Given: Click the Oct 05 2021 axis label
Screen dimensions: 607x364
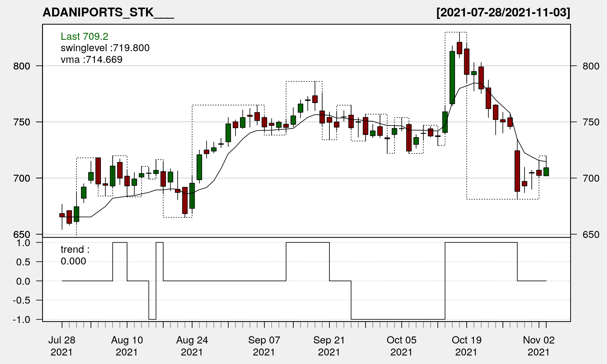Looking at the screenshot, I should coord(401,346).
